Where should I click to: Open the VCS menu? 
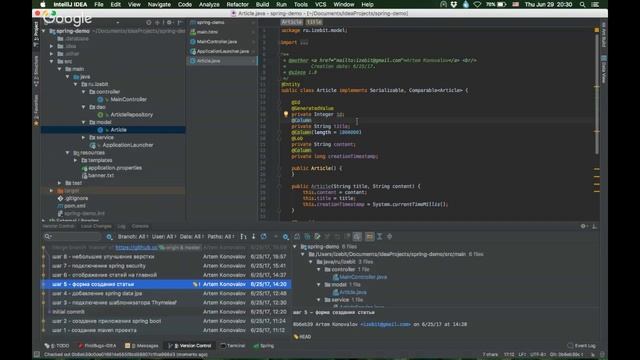point(320,4)
